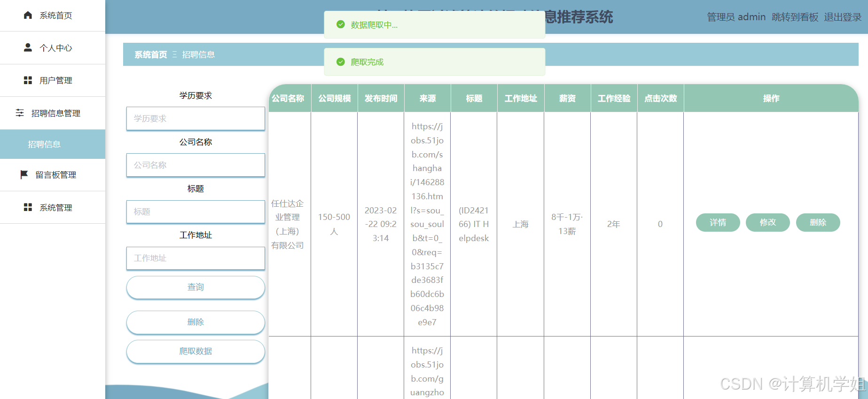868x399 pixels.
Task: Click the 操作 column header
Action: 771,98
